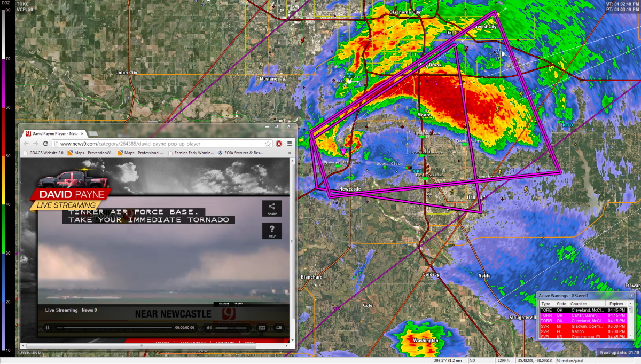Click the video seek progress bar
The image size is (641, 364).
pos(115,328)
